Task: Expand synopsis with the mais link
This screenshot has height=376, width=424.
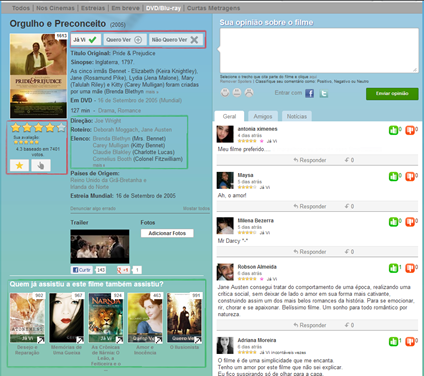Action: coord(152,92)
